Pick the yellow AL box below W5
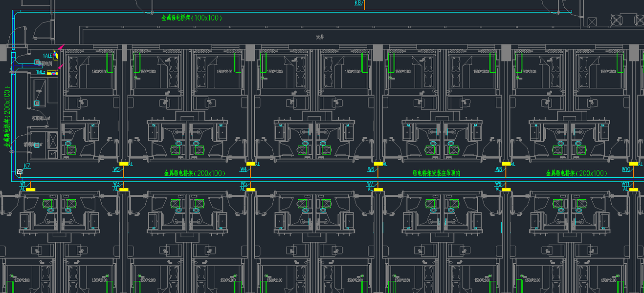Image resolution: width=644 pixels, height=293 pixels. click(251, 189)
